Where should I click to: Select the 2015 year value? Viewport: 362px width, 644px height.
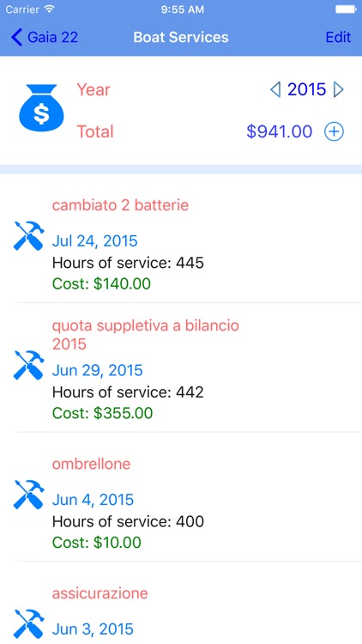pos(306,89)
